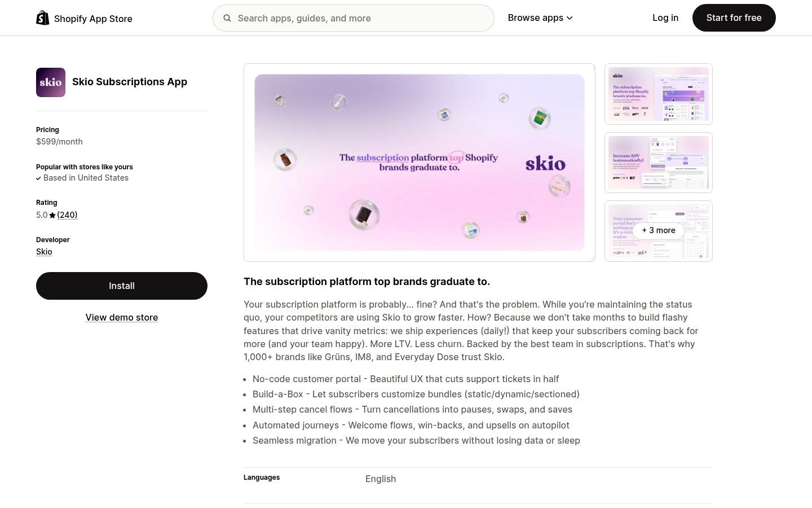This screenshot has height=508, width=812.
Task: Expand the Browse apps chevron in the header
Action: point(570,17)
